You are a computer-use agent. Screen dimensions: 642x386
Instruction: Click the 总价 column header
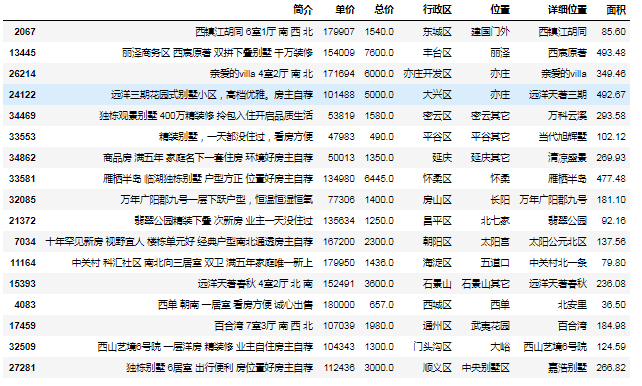(384, 10)
